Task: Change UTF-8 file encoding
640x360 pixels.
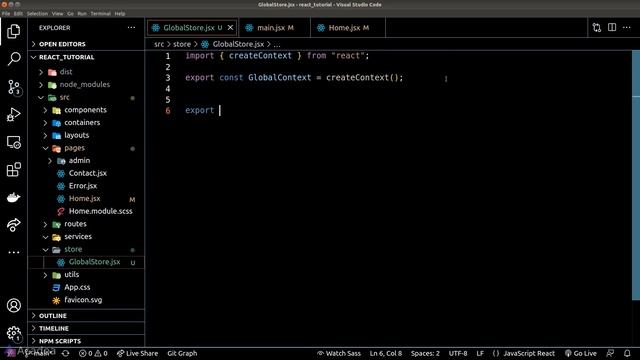Action: 458,353
